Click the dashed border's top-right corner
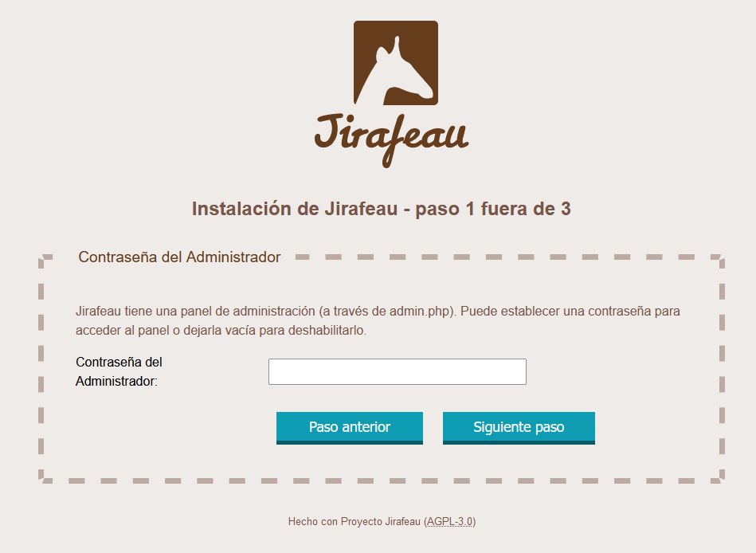 (x=719, y=261)
